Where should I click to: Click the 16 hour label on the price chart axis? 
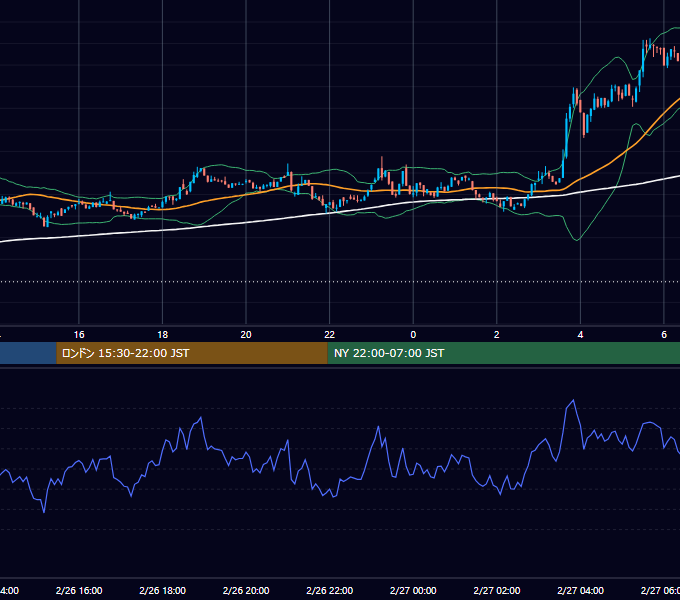(79, 335)
